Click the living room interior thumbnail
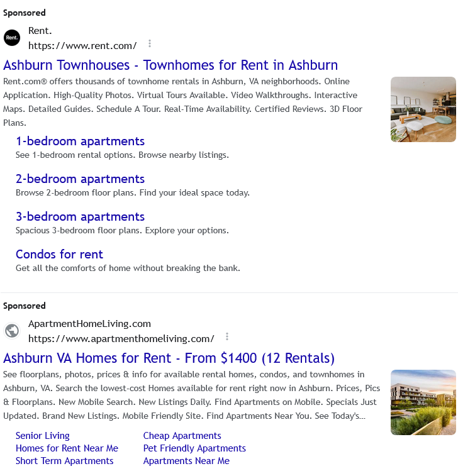Screen dimensions: 458x476 (423, 109)
